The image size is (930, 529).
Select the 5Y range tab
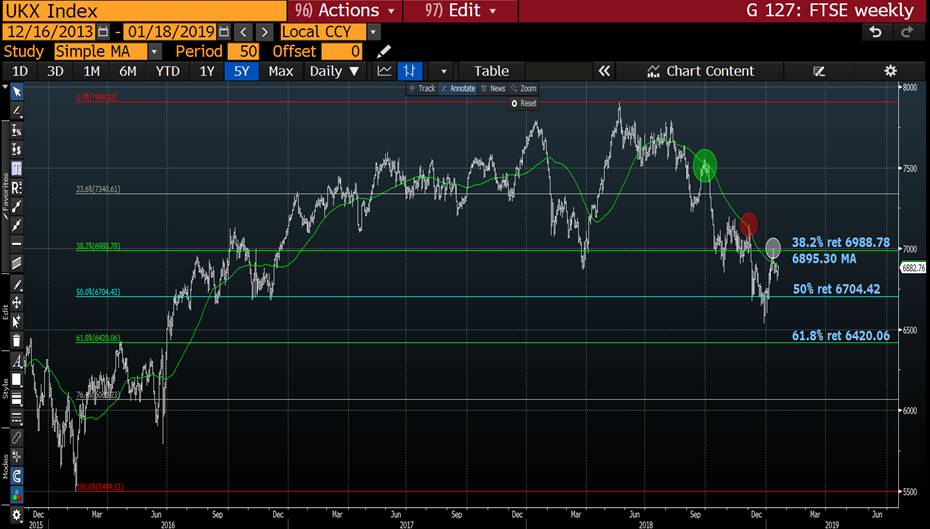[241, 71]
